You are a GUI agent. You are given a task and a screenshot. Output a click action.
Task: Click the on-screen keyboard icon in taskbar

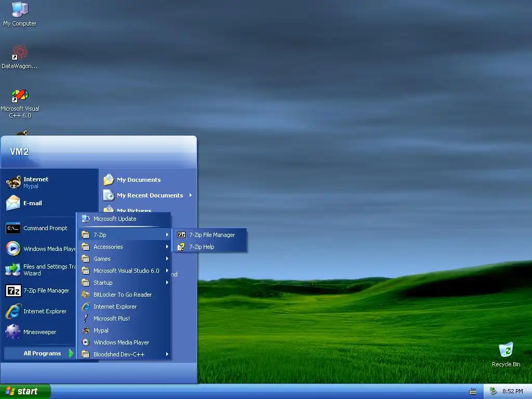(x=473, y=392)
